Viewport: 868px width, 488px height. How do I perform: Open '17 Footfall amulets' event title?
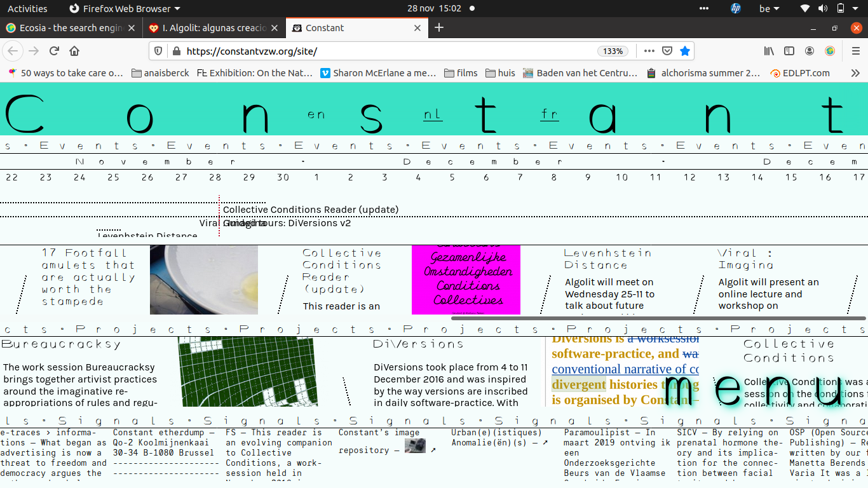(88, 277)
